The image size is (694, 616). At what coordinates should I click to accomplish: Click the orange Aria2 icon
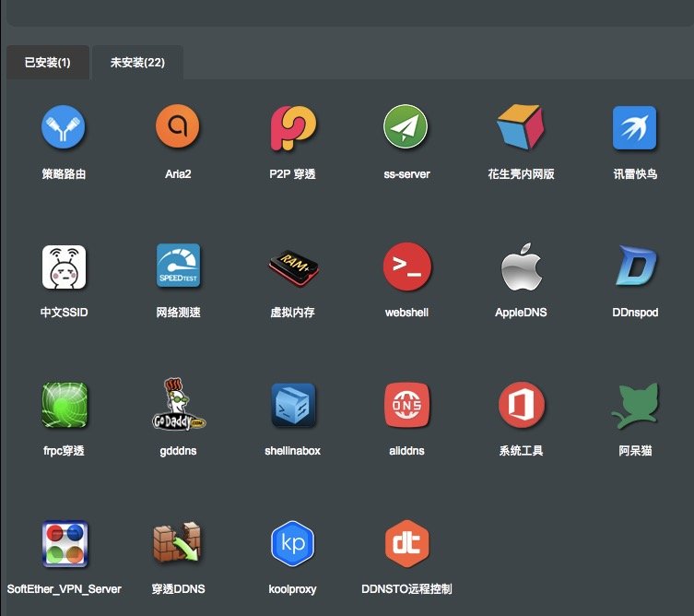point(178,126)
